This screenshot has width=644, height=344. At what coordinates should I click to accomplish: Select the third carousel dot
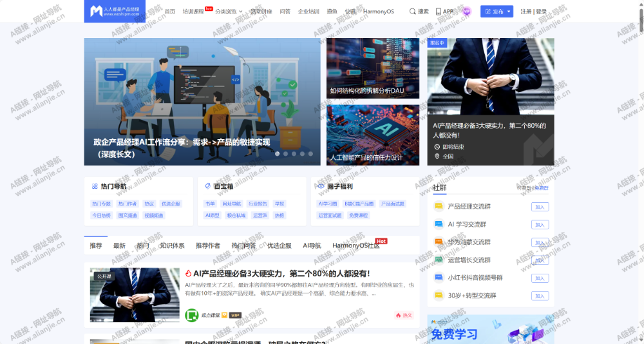point(294,154)
